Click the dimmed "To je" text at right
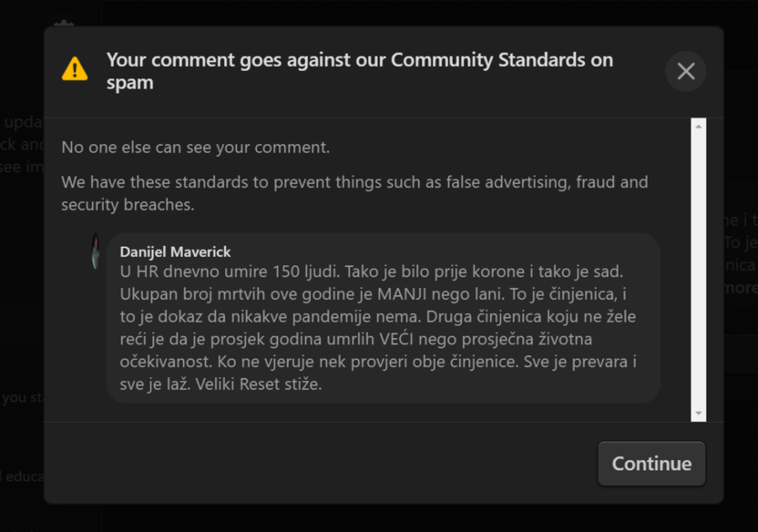 740,242
